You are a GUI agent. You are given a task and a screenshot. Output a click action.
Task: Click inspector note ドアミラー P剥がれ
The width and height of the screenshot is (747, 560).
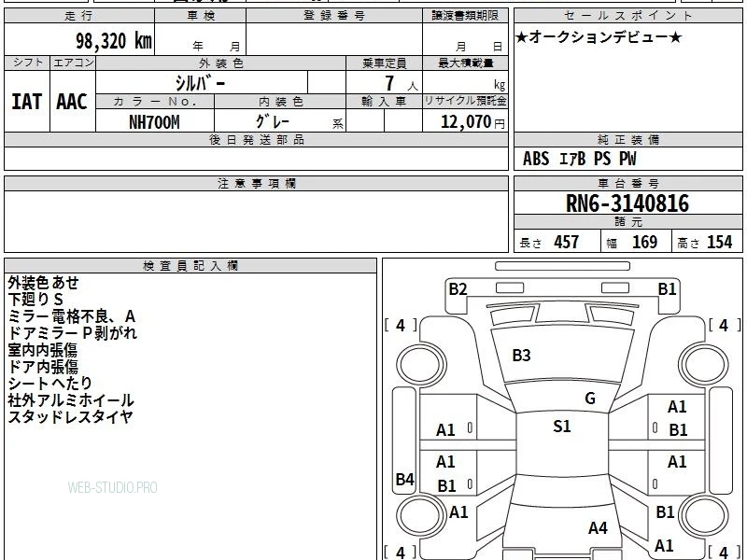(73, 333)
